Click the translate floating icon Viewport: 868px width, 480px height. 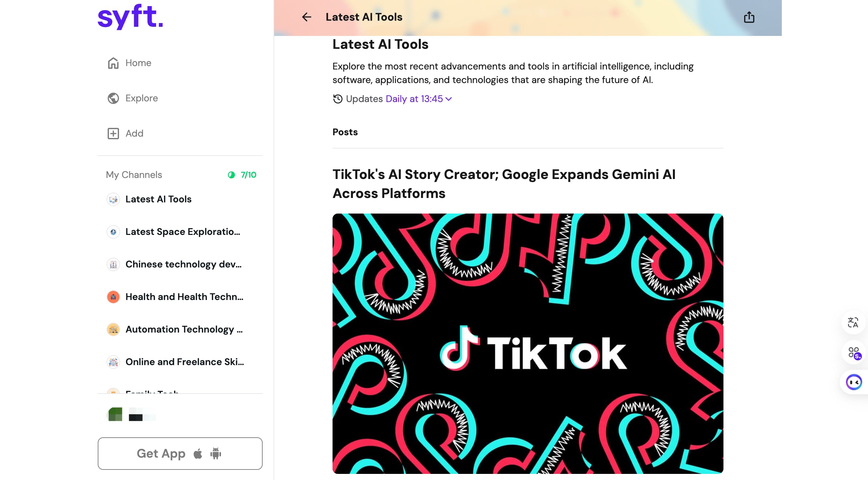(x=853, y=322)
